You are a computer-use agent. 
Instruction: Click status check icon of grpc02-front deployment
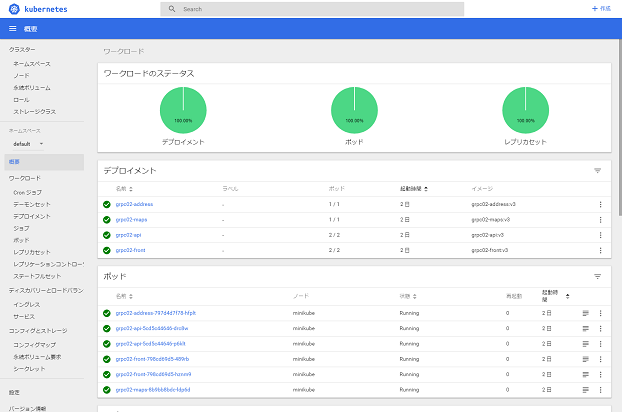(x=107, y=250)
